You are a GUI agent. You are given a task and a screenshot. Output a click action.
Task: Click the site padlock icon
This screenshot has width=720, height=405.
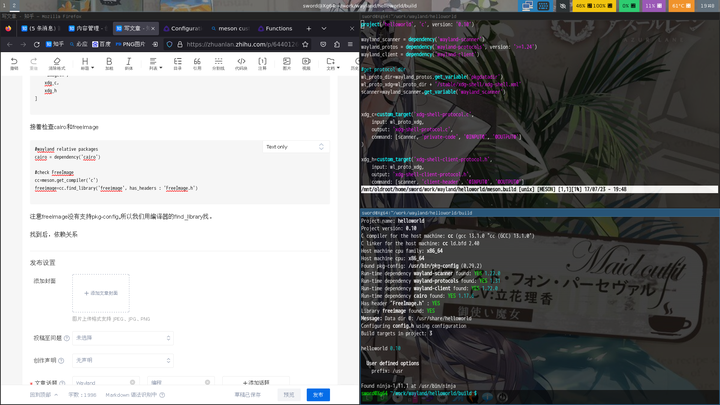coord(180,44)
